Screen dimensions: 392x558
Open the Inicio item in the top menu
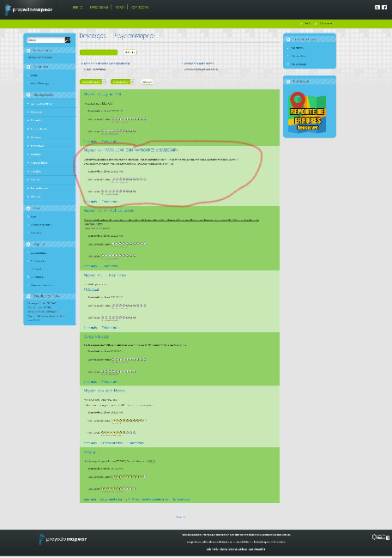[x=77, y=7]
